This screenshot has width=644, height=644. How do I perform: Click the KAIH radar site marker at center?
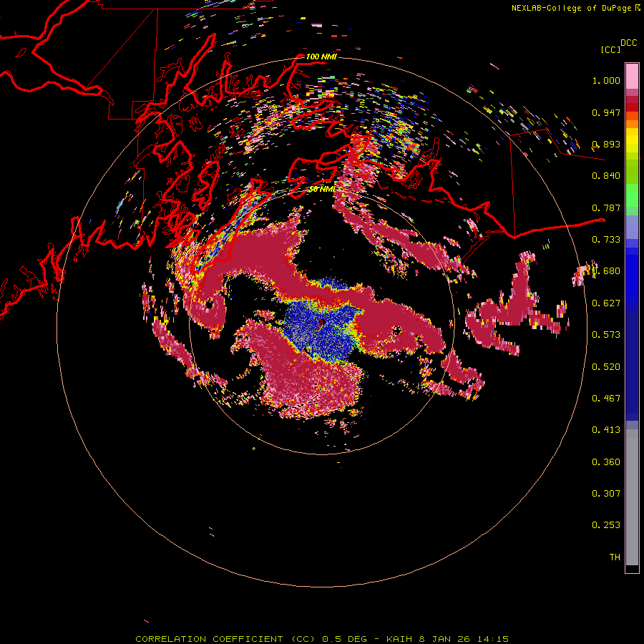[321, 324]
